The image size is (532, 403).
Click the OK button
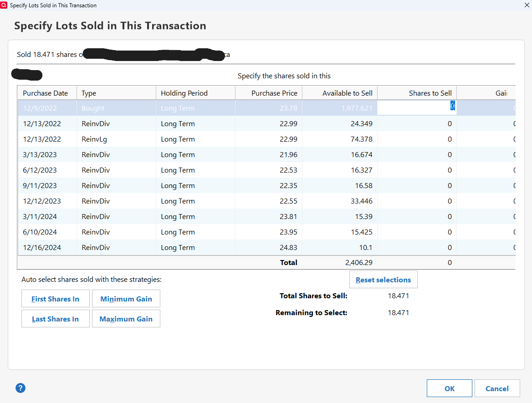pyautogui.click(x=449, y=388)
